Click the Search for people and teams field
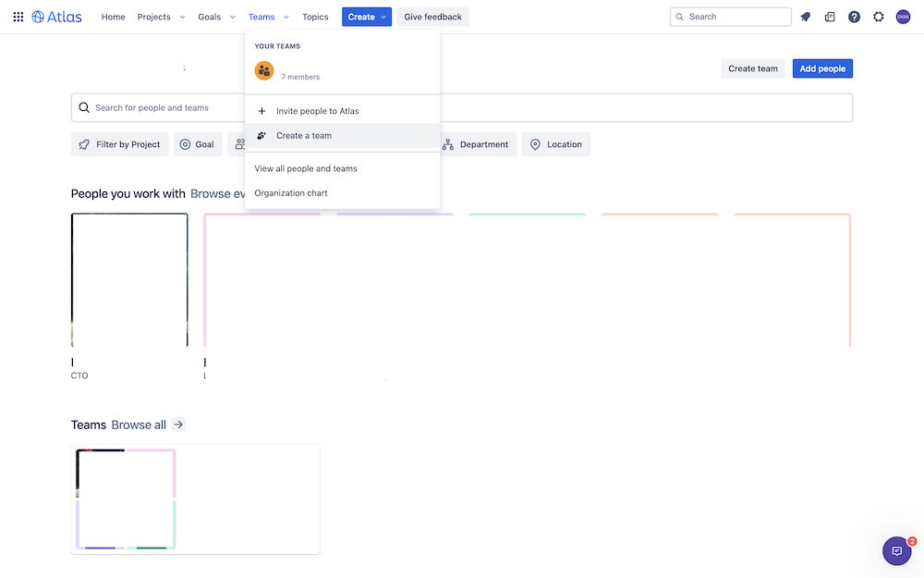This screenshot has width=924, height=578. coord(461,108)
